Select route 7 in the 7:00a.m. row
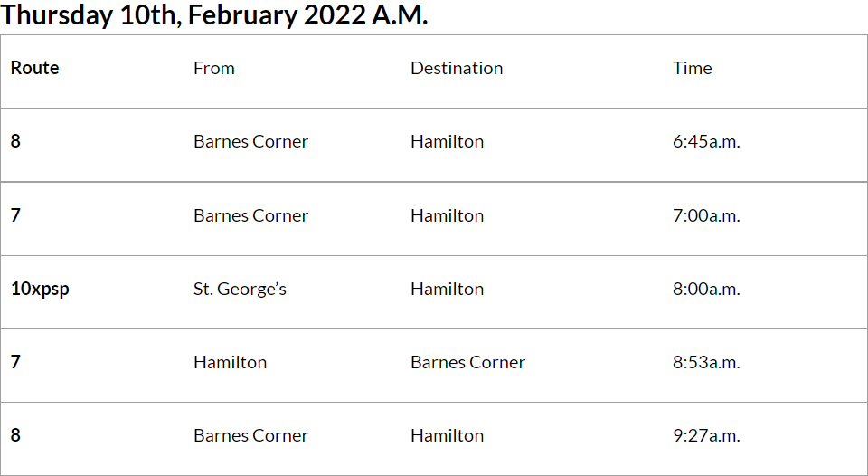 15,215
